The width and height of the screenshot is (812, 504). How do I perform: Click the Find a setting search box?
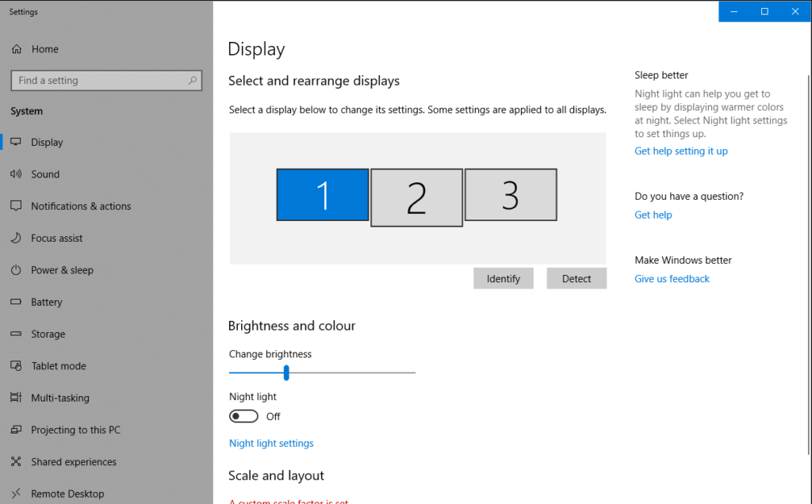tap(106, 80)
